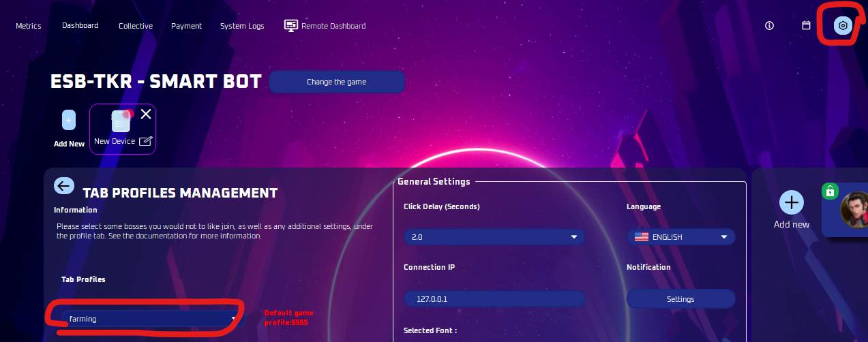The width and height of the screenshot is (868, 342).
Task: Switch to the Dashboard tab
Action: (80, 25)
